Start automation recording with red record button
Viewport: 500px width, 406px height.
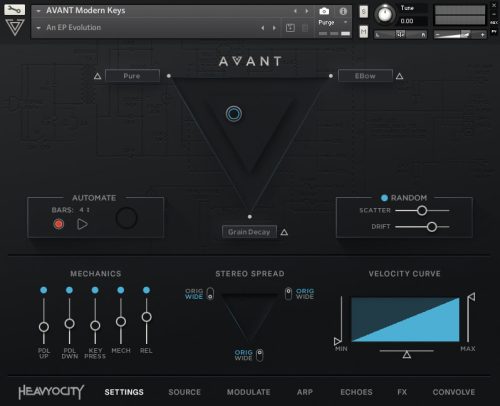click(59, 224)
